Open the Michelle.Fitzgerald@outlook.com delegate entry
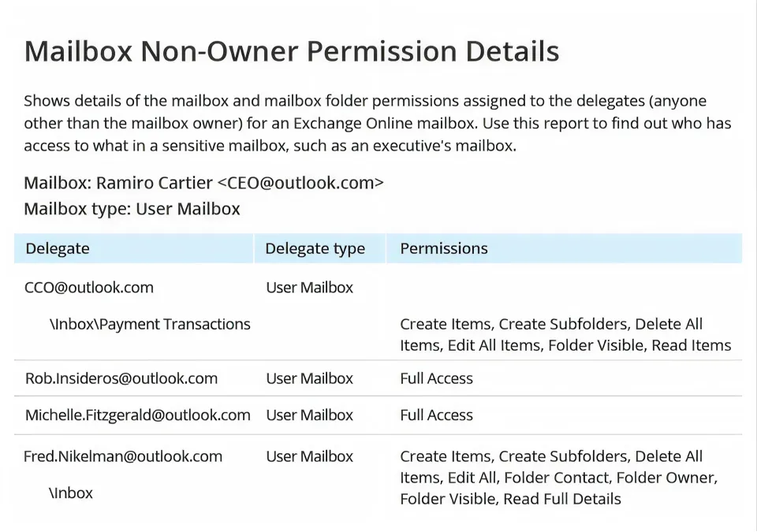 [x=137, y=415]
